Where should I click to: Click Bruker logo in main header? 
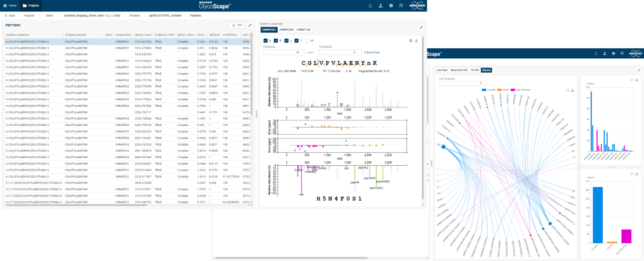tap(418, 6)
